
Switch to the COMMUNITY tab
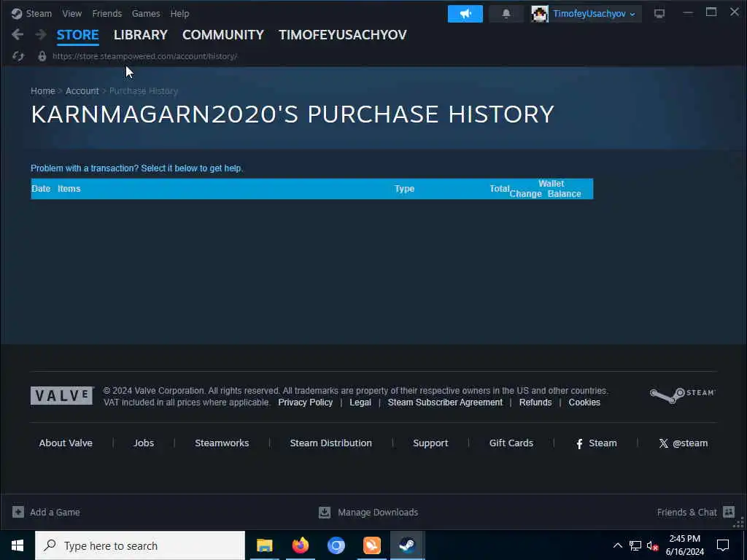pos(223,35)
